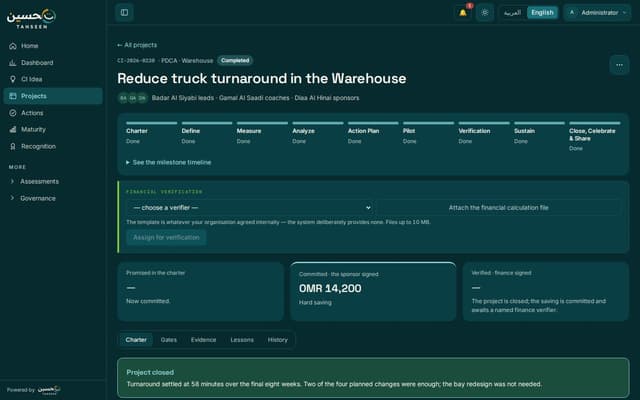The height and width of the screenshot is (400, 640).
Task: Go to Home in sidebar
Action: click(x=53, y=46)
